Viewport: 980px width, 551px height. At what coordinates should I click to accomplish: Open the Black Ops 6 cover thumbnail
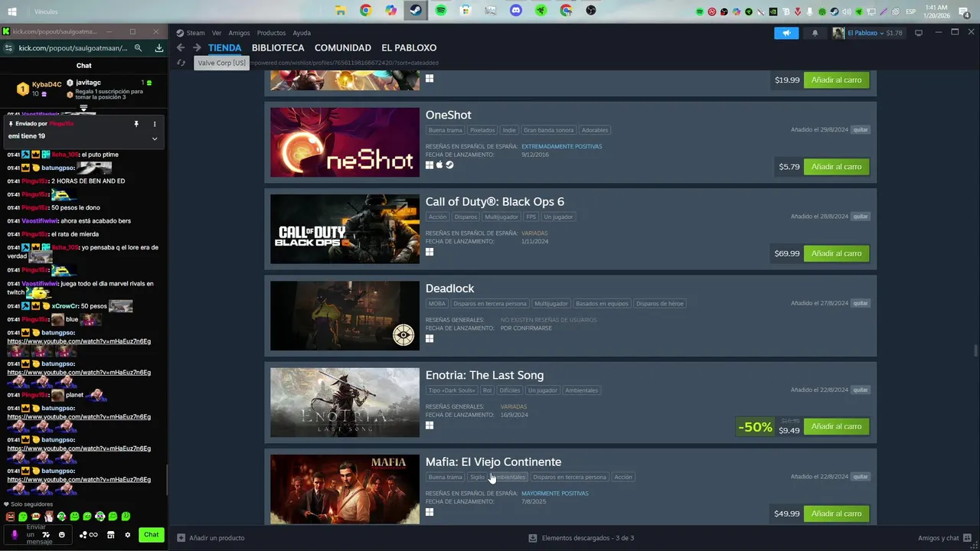click(345, 229)
